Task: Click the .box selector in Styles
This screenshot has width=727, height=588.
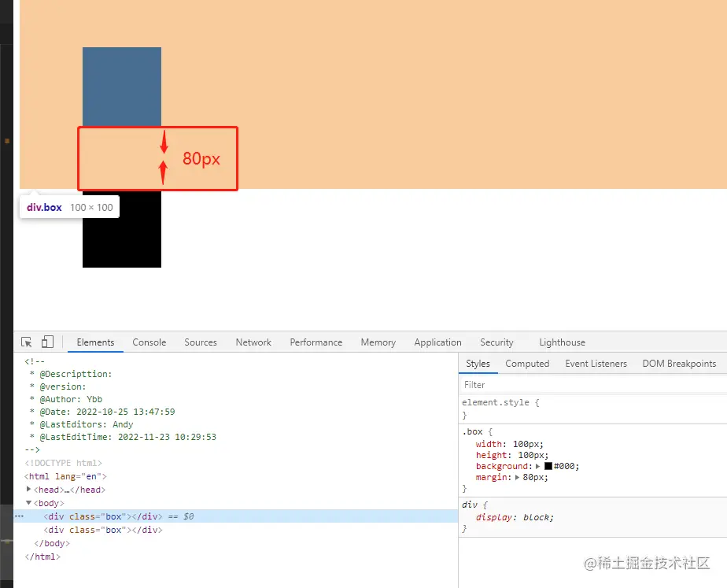Action: point(472,431)
